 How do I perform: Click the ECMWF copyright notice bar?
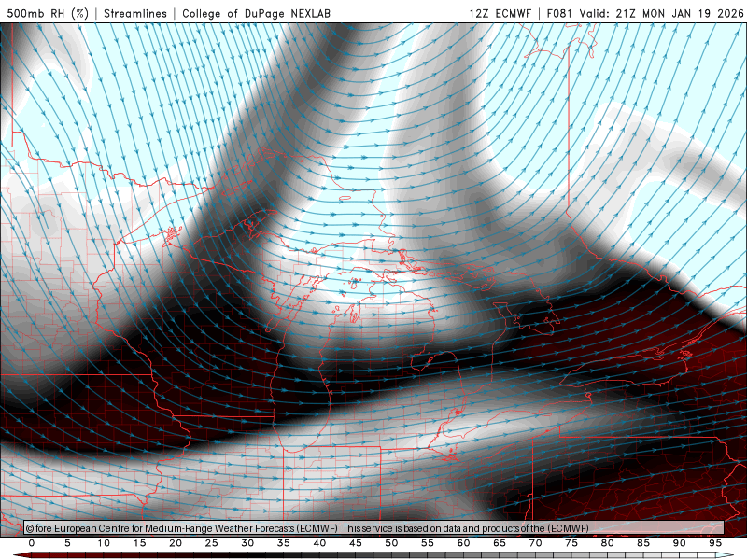[374, 528]
